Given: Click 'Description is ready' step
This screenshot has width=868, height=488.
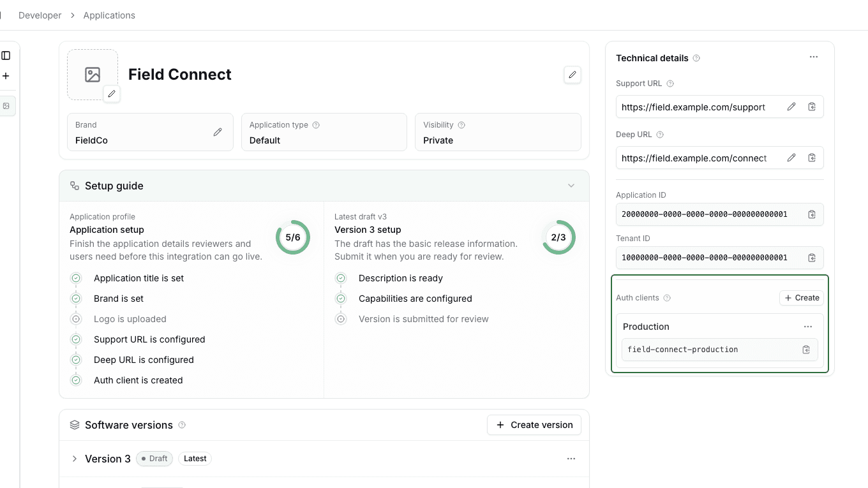Looking at the screenshot, I should [x=401, y=278].
